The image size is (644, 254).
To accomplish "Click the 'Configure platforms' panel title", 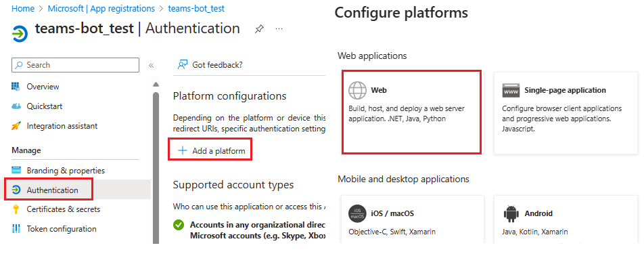I will click(401, 12).
